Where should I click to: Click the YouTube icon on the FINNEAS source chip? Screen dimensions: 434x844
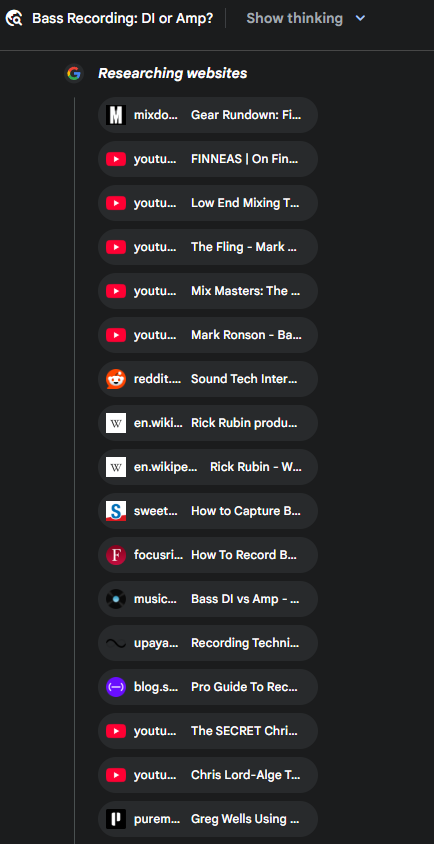click(116, 159)
